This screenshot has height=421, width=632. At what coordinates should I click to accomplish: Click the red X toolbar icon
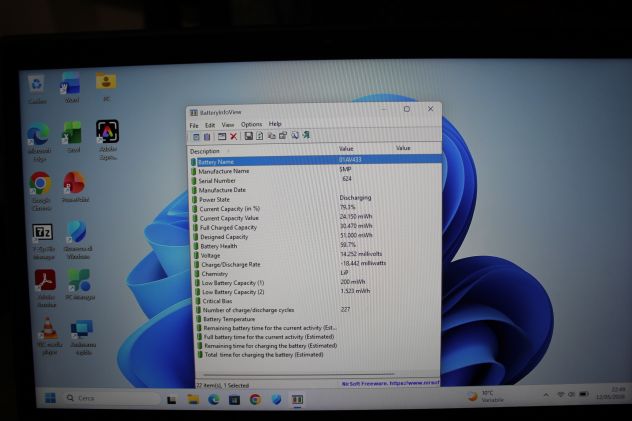click(x=233, y=137)
